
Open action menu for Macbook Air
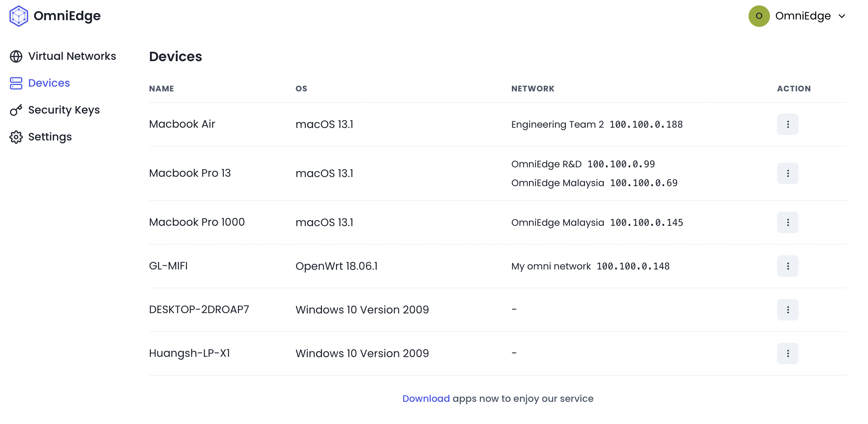click(787, 124)
